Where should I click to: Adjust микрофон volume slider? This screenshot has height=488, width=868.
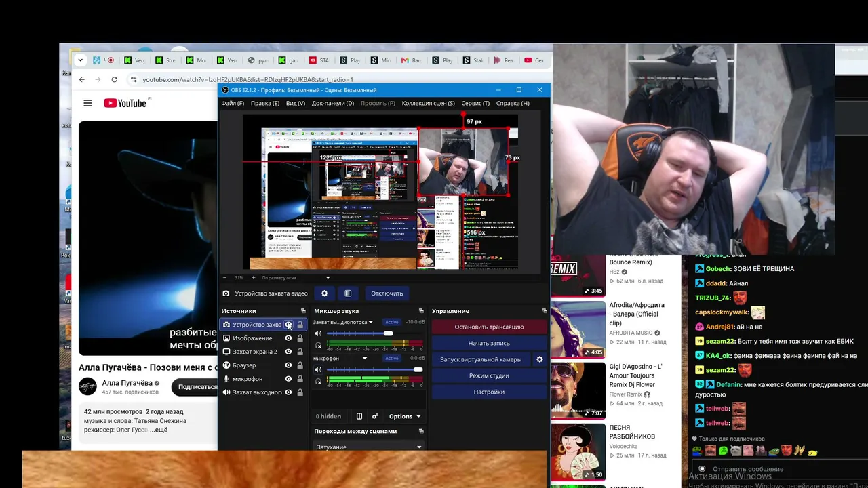coord(374,369)
